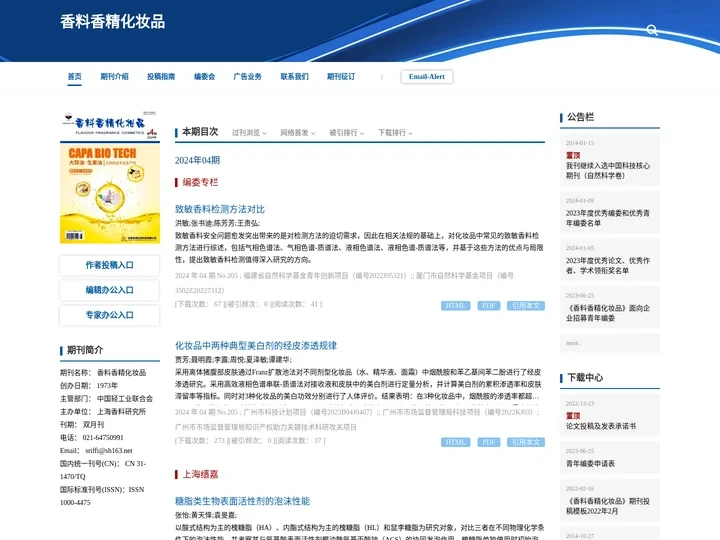Expand the 过刊浏览 dropdown

[x=249, y=133]
